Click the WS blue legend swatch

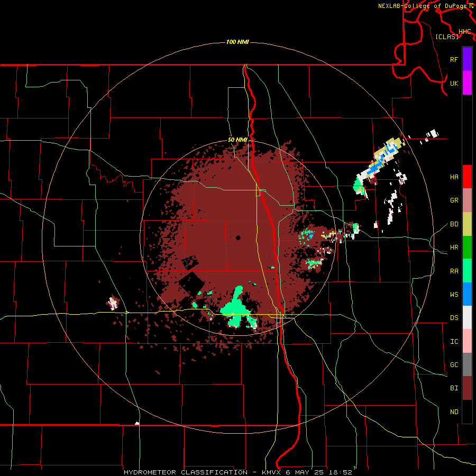click(x=467, y=294)
